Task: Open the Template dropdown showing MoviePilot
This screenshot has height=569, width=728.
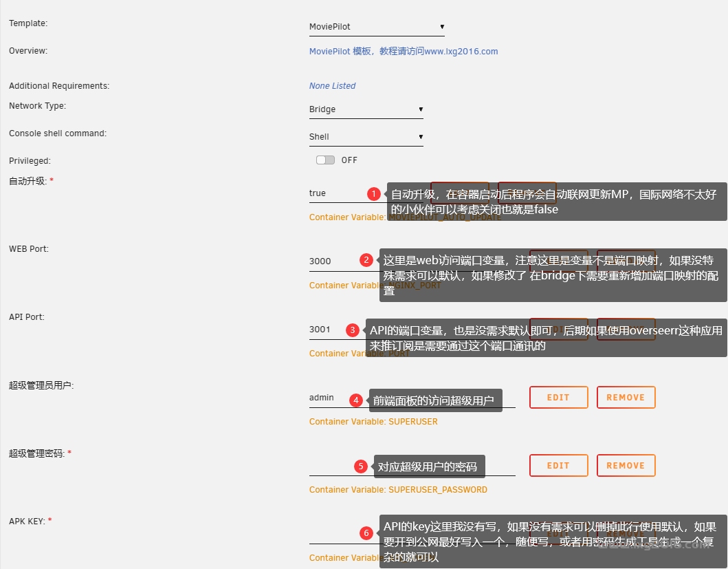Action: click(x=377, y=27)
